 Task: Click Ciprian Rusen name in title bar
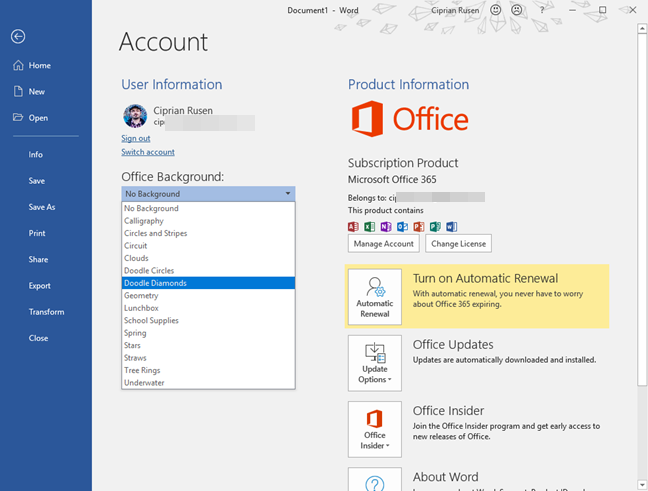click(x=455, y=10)
